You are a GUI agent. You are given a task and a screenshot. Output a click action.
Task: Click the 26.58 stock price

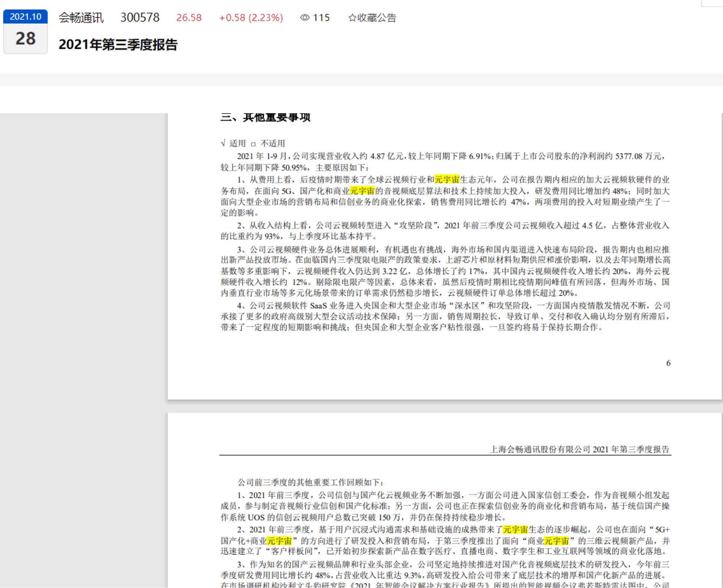pos(189,17)
